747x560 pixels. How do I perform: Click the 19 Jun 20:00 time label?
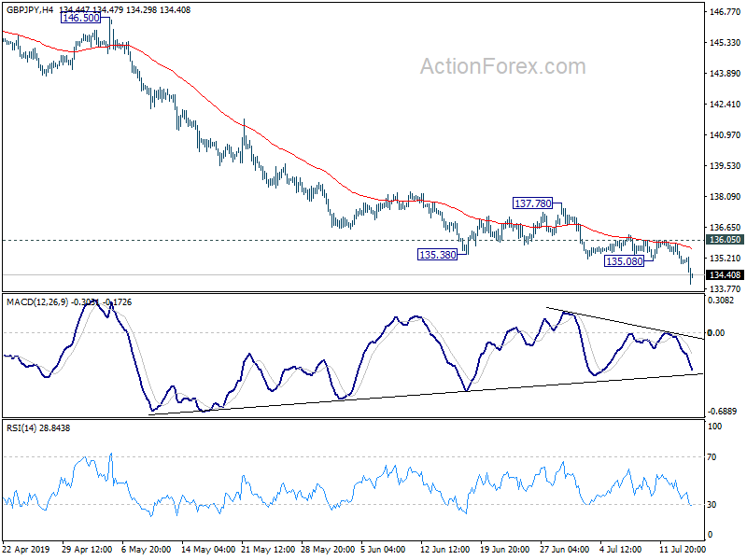pos(504,550)
